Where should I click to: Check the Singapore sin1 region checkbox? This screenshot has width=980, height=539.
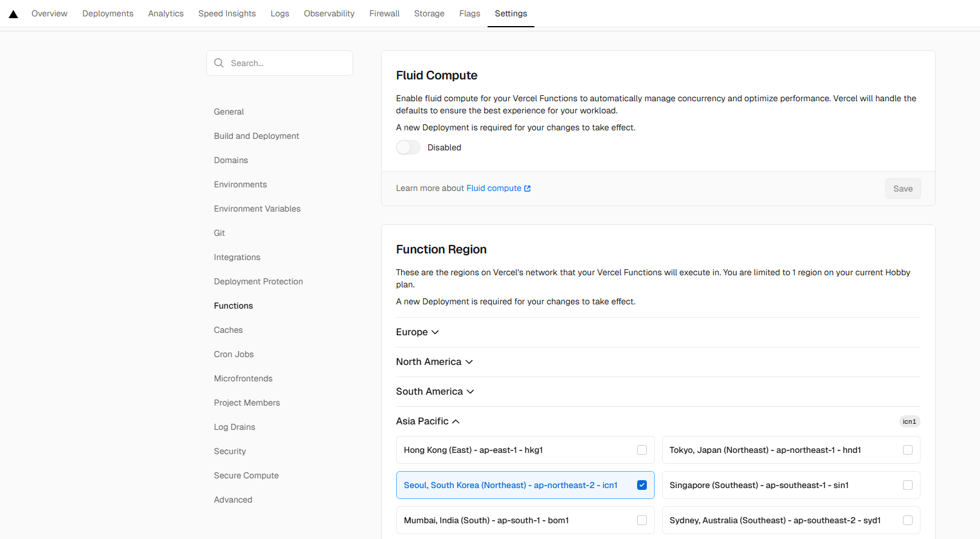point(908,485)
